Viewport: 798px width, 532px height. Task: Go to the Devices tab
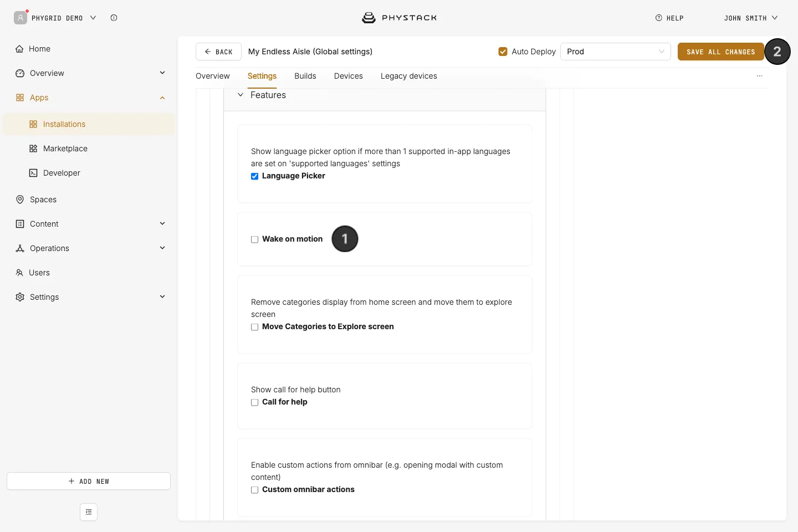[349, 76]
